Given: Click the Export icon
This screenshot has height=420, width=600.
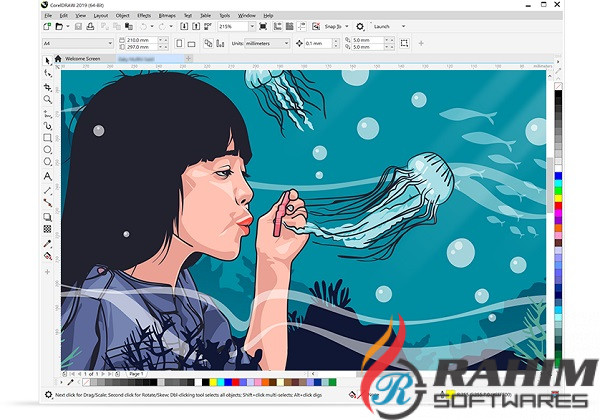Looking at the screenshot, I should point(196,26).
